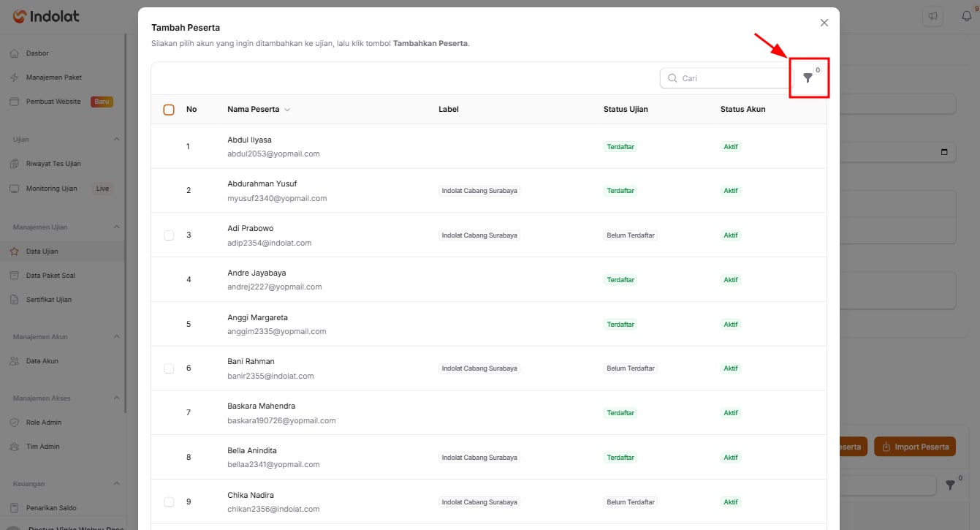Open Dasbor via its home icon

[x=14, y=53]
